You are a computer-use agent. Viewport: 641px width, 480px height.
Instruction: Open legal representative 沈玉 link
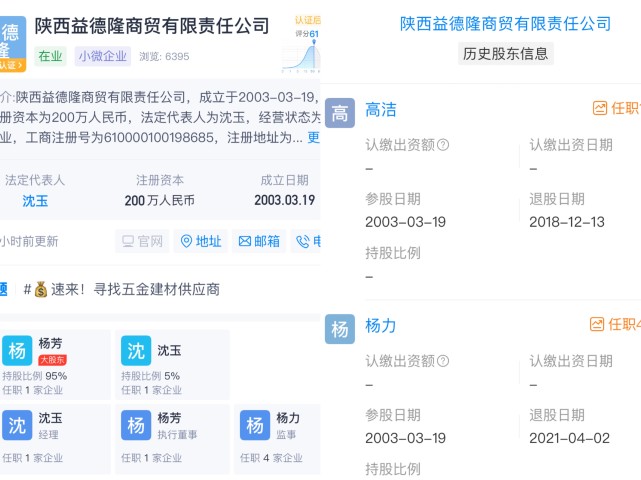pyautogui.click(x=35, y=200)
